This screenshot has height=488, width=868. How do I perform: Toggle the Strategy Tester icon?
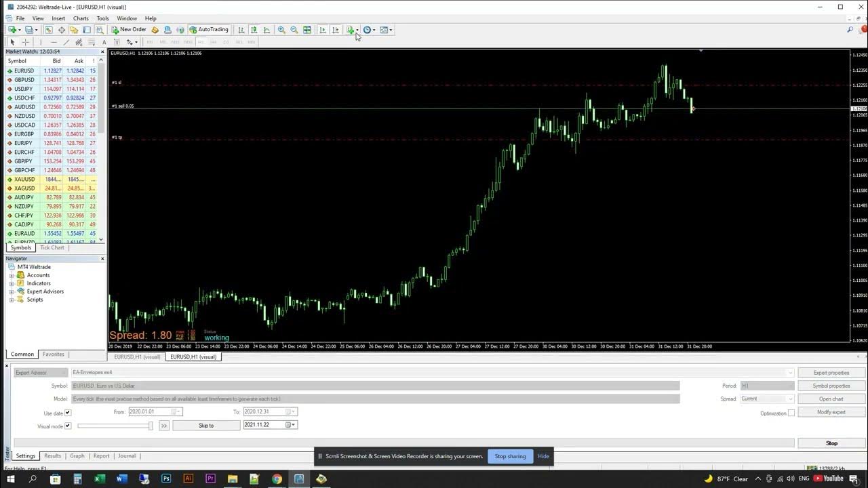tap(99, 30)
